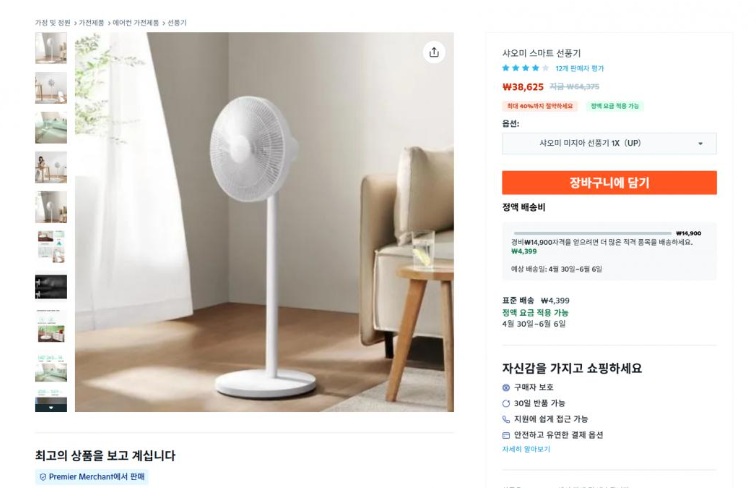The width and height of the screenshot is (756, 503).
Task: Open the 12개 판매자 평가 reviews link
Action: pos(579,68)
